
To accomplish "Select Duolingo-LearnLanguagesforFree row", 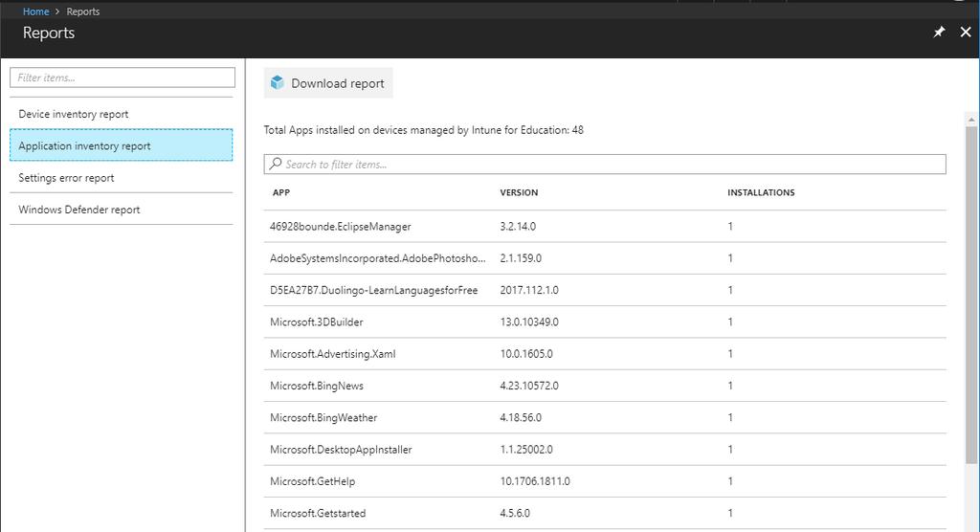I will point(605,290).
